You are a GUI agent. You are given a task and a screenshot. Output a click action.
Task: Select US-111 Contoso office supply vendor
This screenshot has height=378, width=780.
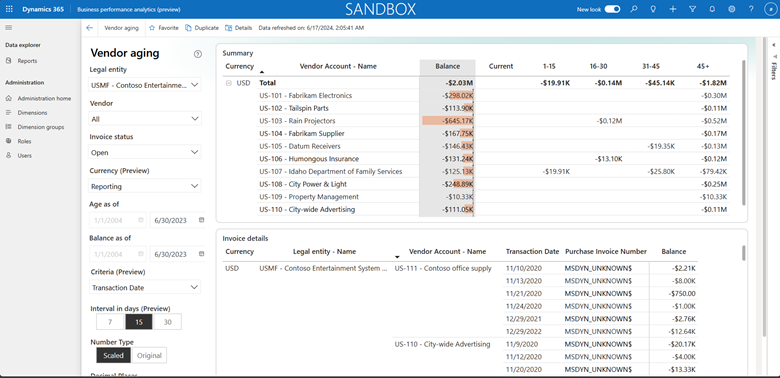pos(443,269)
